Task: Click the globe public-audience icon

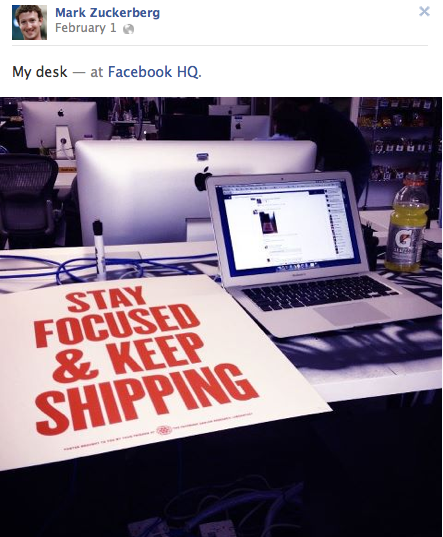Action: click(x=128, y=29)
